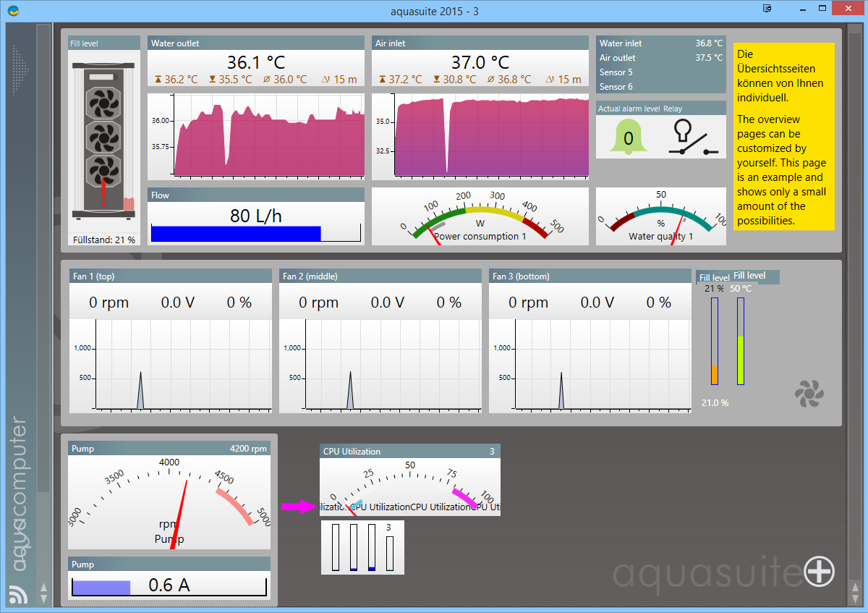Click the aquasuite plus icon at bottom right
Viewport: 868px width, 613px height.
[820, 572]
